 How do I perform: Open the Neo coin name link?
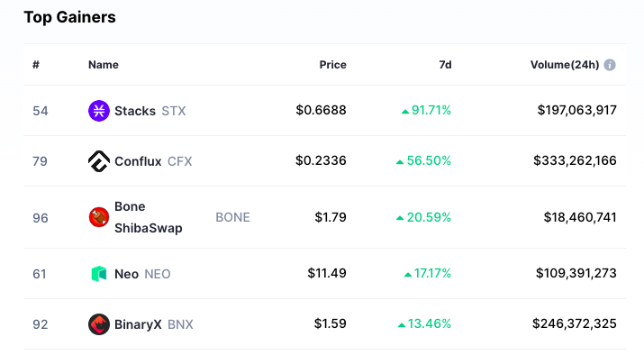(x=126, y=274)
